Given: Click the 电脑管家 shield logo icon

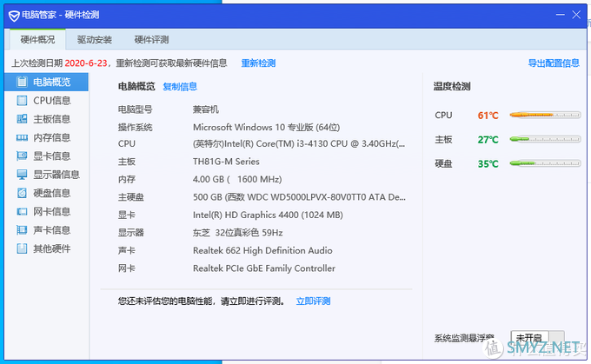Looking at the screenshot, I should [x=14, y=16].
